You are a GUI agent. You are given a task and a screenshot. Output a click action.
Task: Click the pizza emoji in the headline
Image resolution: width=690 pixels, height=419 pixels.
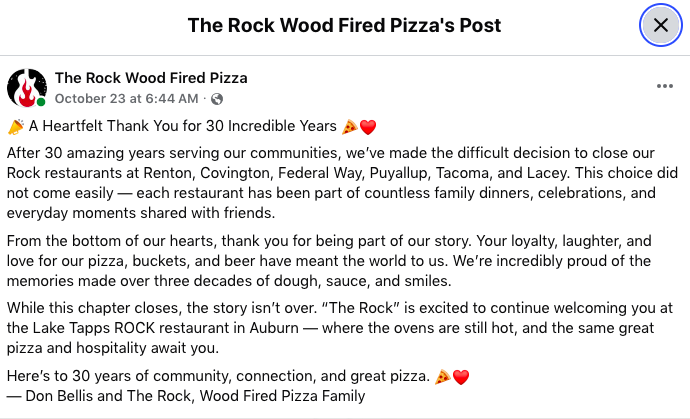[349, 127]
